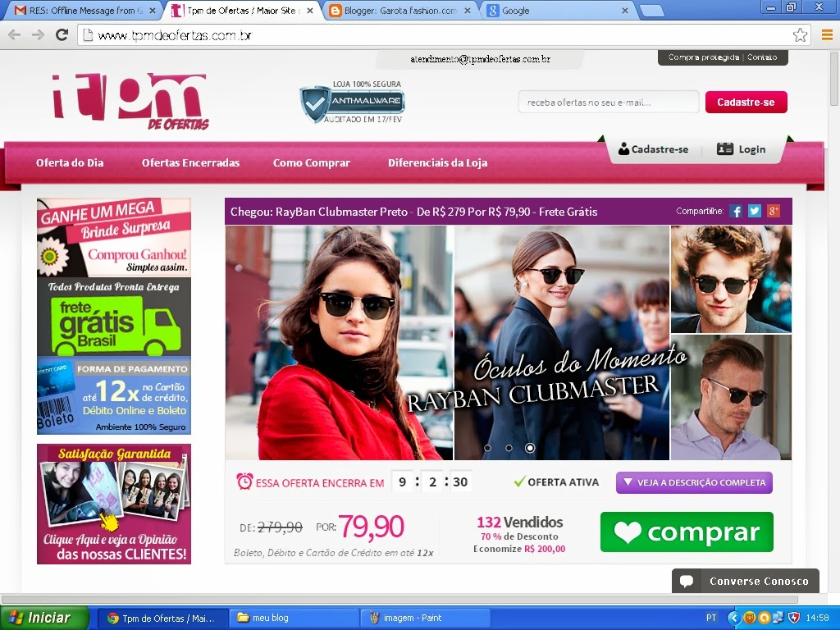Click the 79,90 price text
The height and width of the screenshot is (630, 840).
[x=371, y=526]
